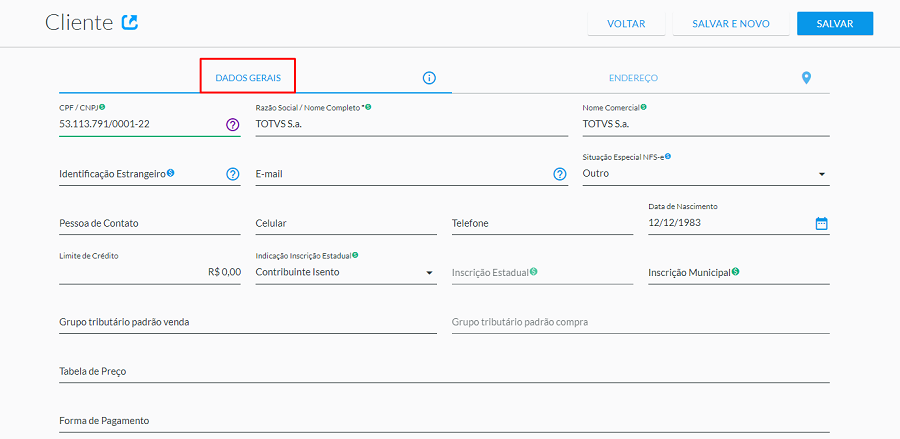Viewport: 900px width, 439px height.
Task: Click the help icon in E-mail field
Action: [x=560, y=174]
